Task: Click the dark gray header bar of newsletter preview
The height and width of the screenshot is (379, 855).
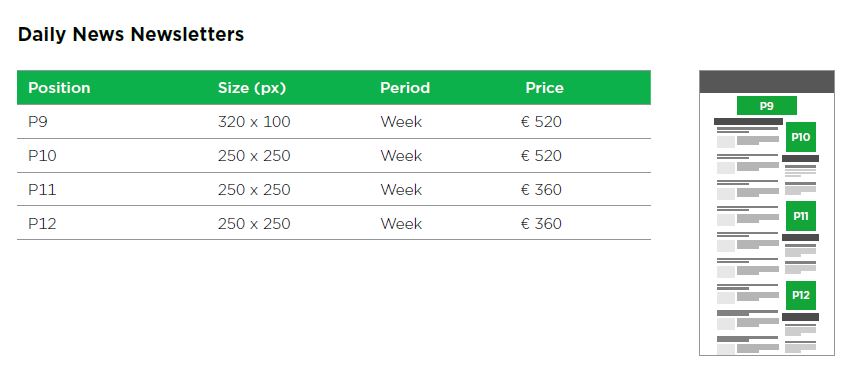Action: (767, 82)
